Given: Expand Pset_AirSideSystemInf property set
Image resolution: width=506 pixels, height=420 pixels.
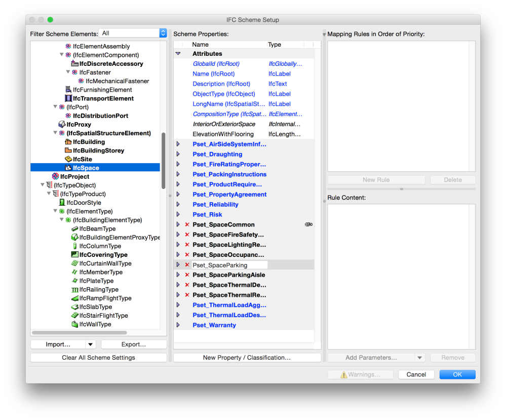Looking at the screenshot, I should coord(178,144).
